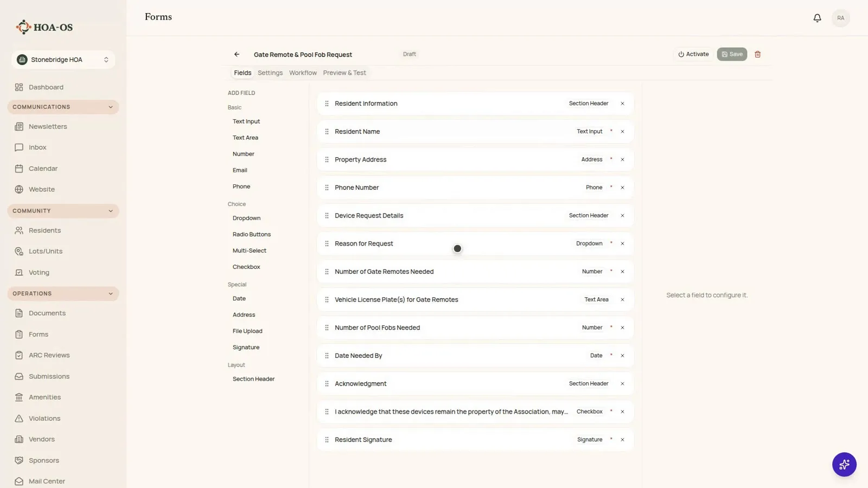Screen dimensions: 868x488
Task: Delete the form with the trash icon
Action: (x=758, y=54)
